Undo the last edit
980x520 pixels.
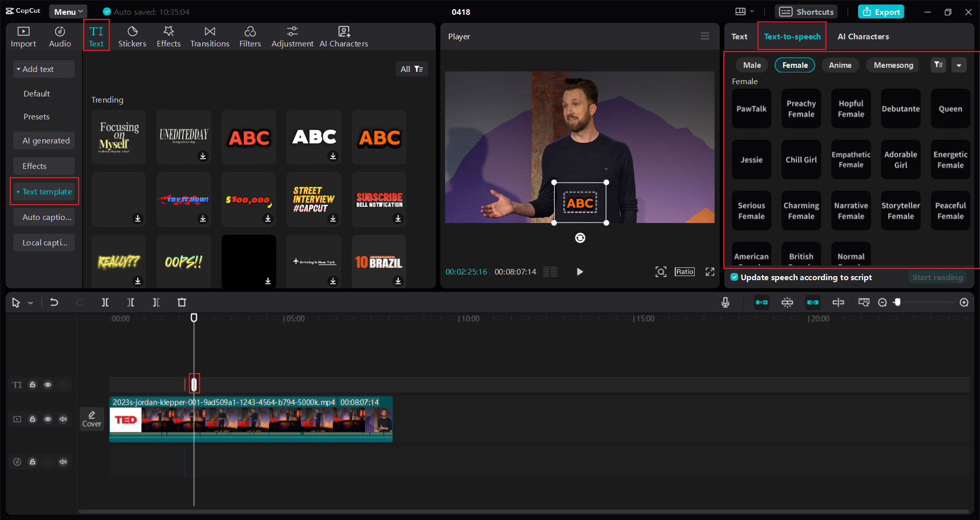(55, 302)
